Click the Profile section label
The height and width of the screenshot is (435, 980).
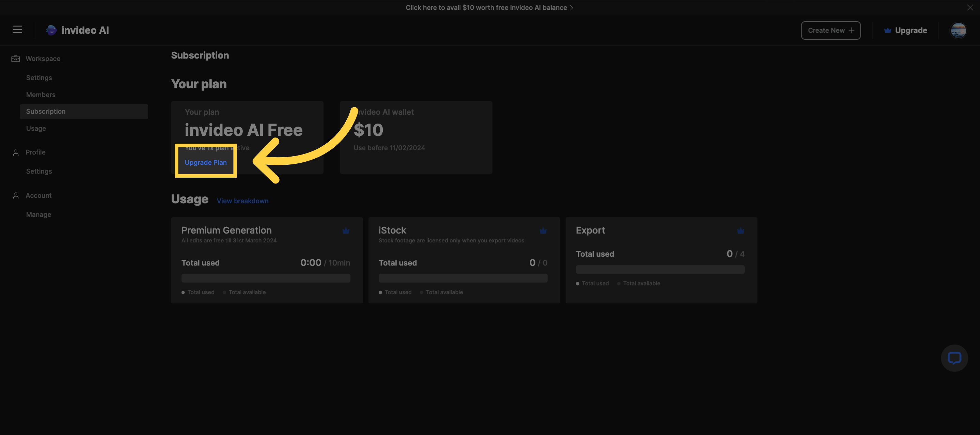[x=35, y=152]
